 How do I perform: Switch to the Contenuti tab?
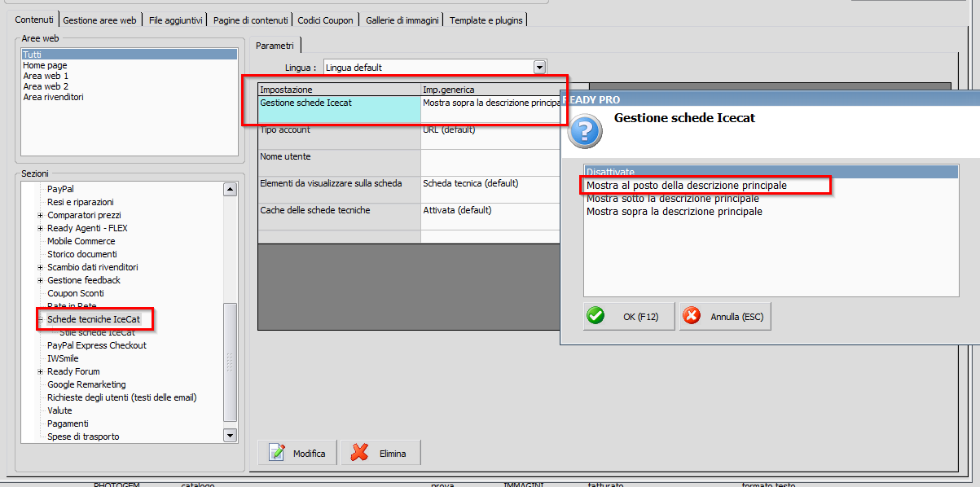click(35, 19)
